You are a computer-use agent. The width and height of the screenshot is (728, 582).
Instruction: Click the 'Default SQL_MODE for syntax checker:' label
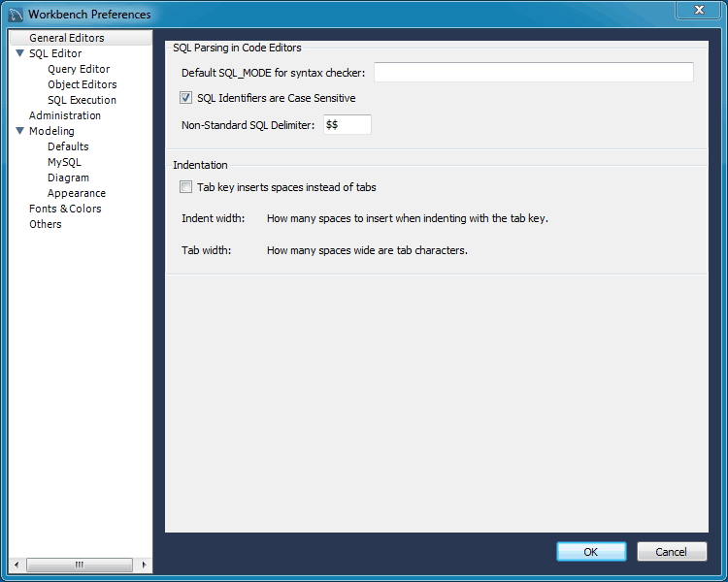click(x=274, y=73)
